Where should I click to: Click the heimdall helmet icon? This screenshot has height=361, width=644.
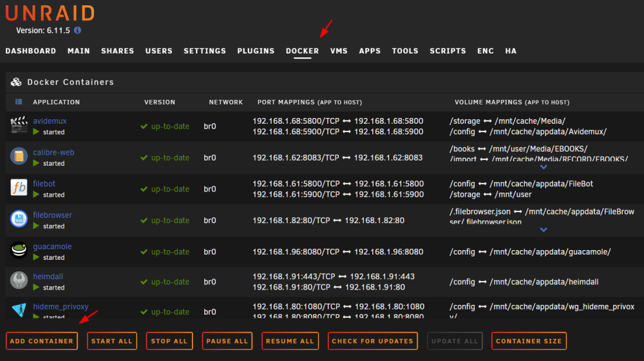click(x=19, y=280)
